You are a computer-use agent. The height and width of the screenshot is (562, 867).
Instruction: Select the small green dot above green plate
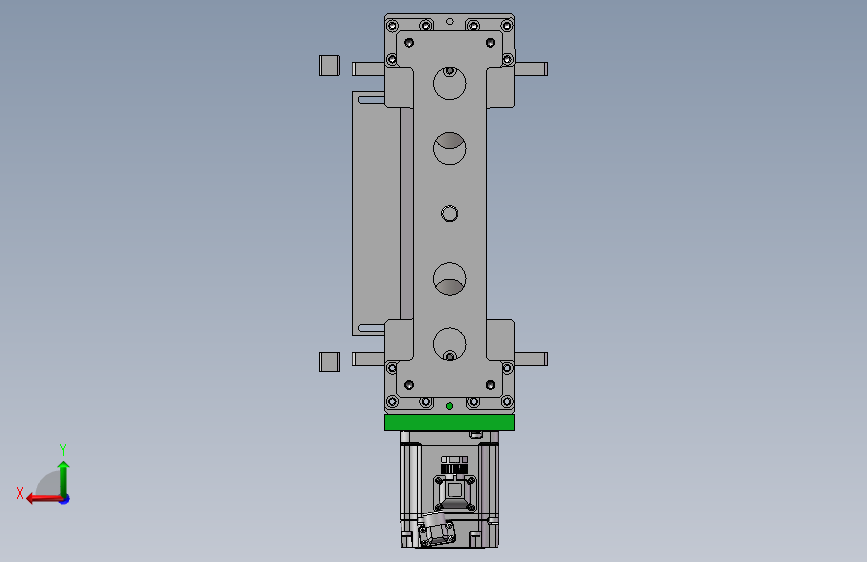450,406
